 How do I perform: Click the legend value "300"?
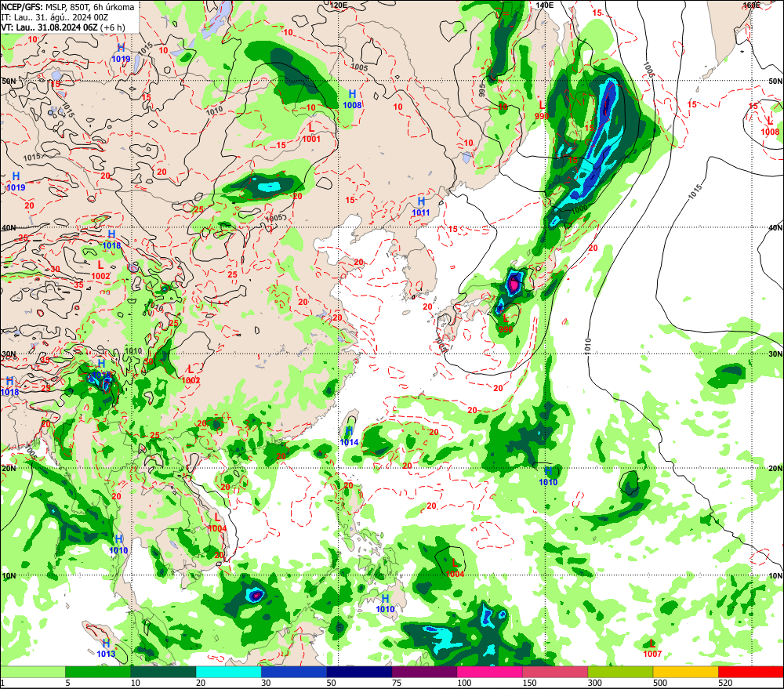coord(594,683)
